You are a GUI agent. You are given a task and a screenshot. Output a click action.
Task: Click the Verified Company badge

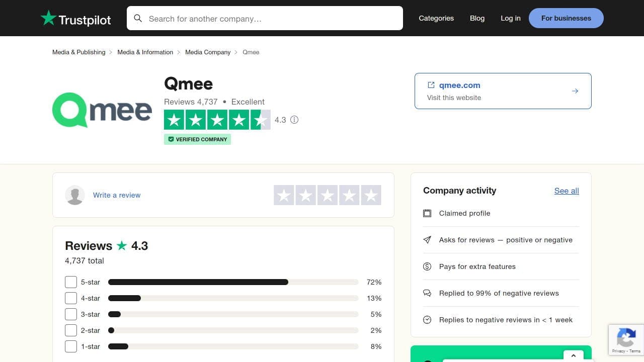[197, 139]
